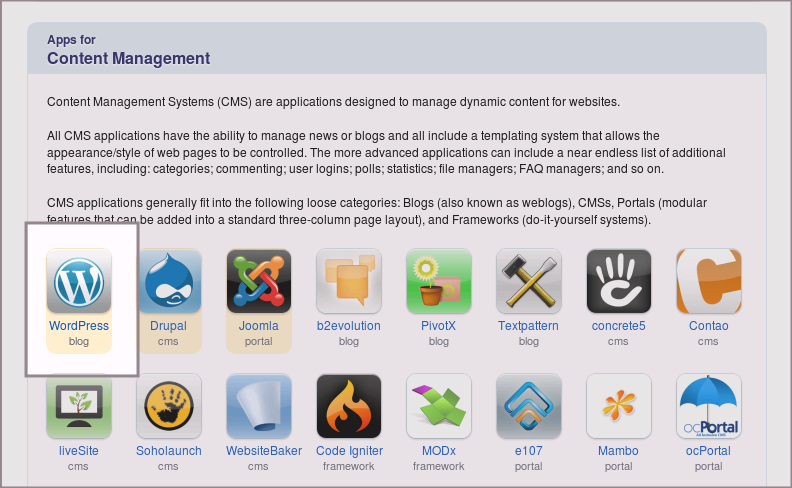Click the WordPress text link
Viewport: 792px width, 488px height.
[79, 326]
